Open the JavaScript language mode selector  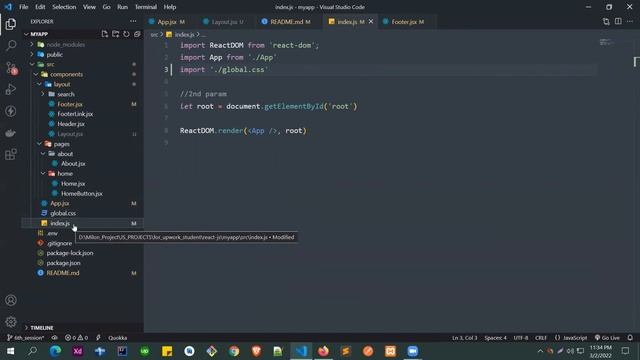(x=575, y=338)
